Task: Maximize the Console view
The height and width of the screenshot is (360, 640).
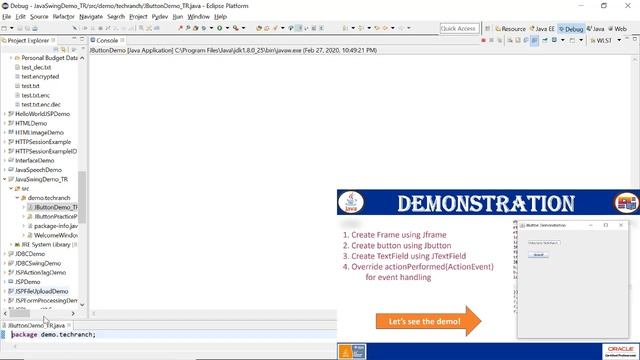Action: coord(635,39)
